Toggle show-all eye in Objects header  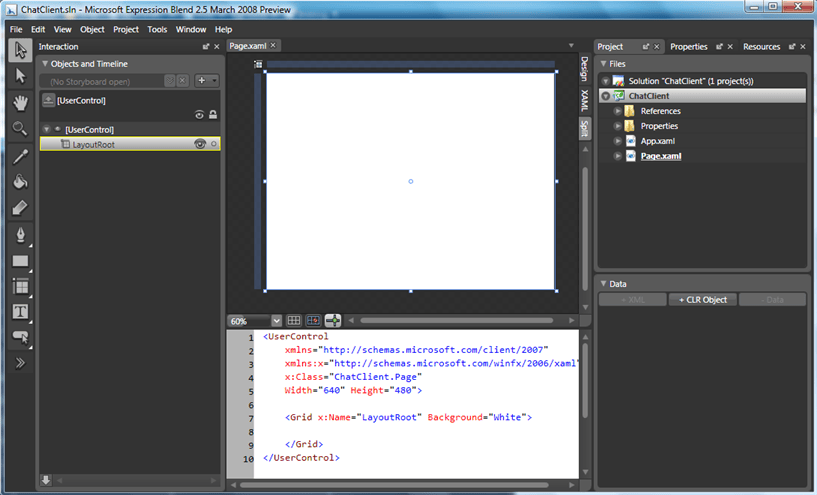(x=199, y=115)
